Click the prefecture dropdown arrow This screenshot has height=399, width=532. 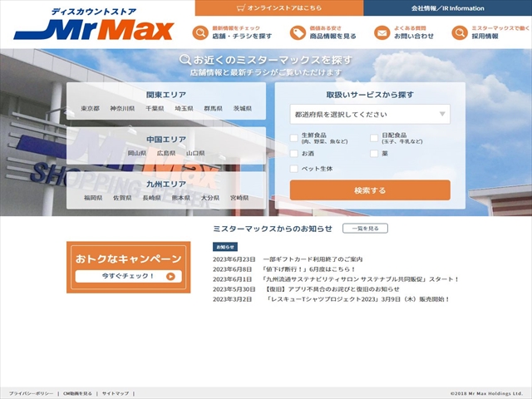click(x=442, y=114)
